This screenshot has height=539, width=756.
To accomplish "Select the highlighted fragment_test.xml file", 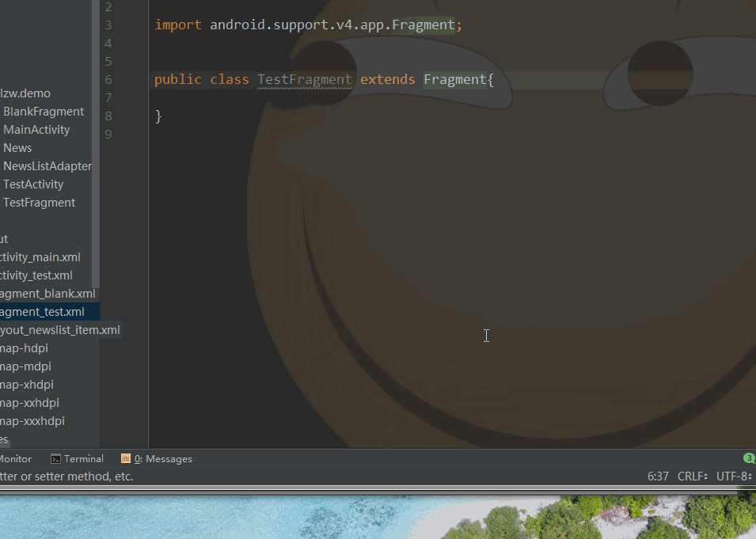I will [42, 312].
